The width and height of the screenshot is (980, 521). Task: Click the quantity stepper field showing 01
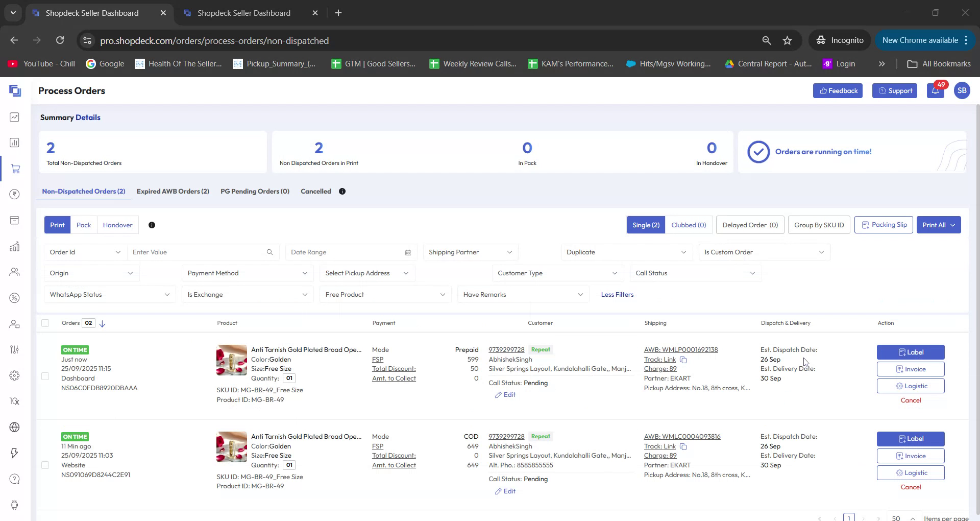pos(289,378)
